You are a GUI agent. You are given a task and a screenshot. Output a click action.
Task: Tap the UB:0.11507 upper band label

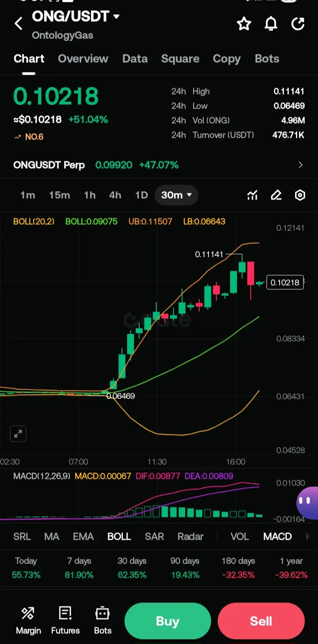tap(150, 221)
